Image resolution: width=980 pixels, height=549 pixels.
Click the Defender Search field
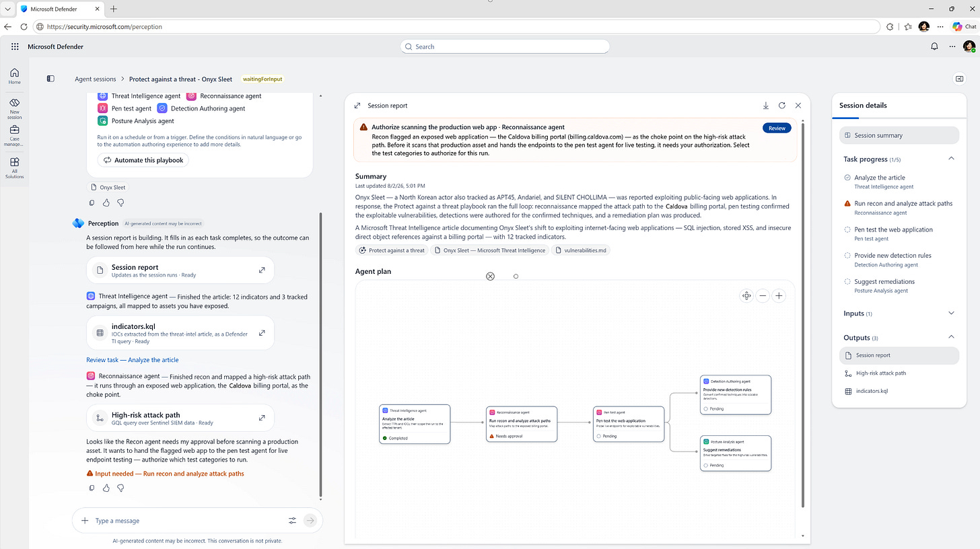click(x=505, y=46)
